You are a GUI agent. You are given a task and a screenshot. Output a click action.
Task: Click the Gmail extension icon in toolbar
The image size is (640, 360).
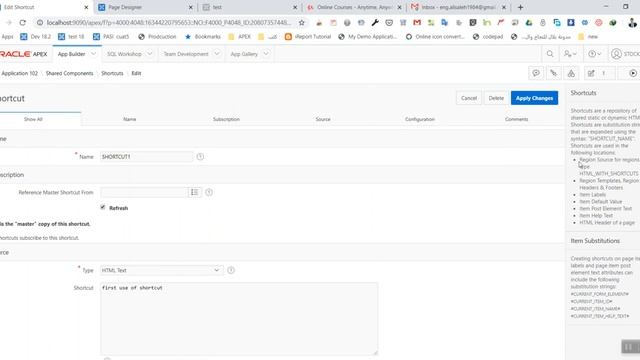[417, 22]
